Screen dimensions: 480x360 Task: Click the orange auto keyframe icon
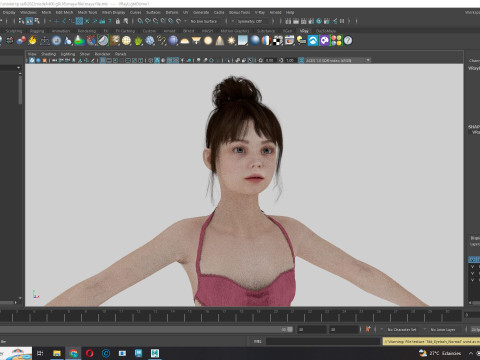tap(368, 329)
